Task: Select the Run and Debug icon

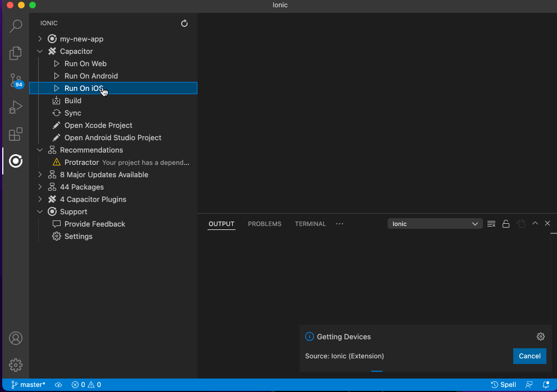Action: (x=15, y=108)
